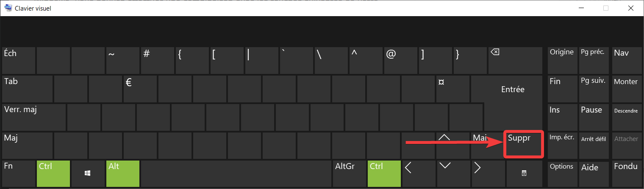Toggle the highlighted left Ctrl key

click(53, 173)
